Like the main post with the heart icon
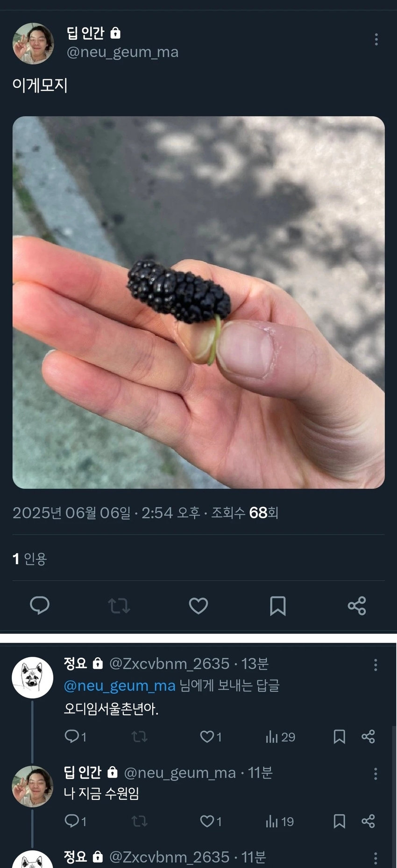Viewport: 397px width, 868px height. (198, 605)
